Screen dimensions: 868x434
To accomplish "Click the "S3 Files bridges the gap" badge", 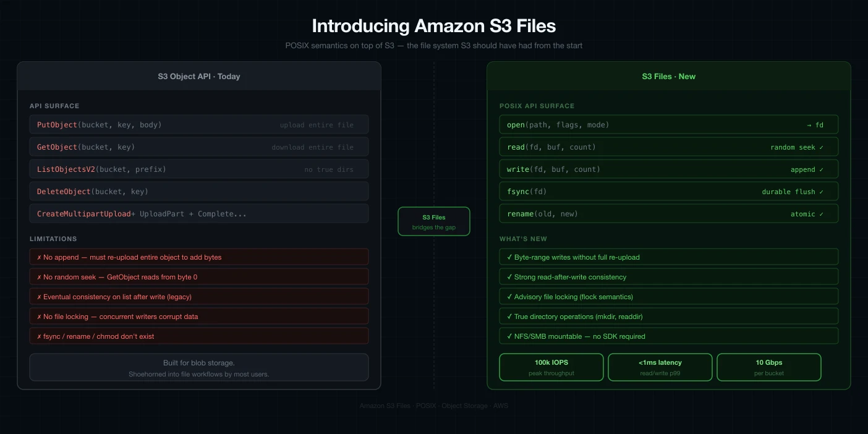I will pyautogui.click(x=434, y=221).
